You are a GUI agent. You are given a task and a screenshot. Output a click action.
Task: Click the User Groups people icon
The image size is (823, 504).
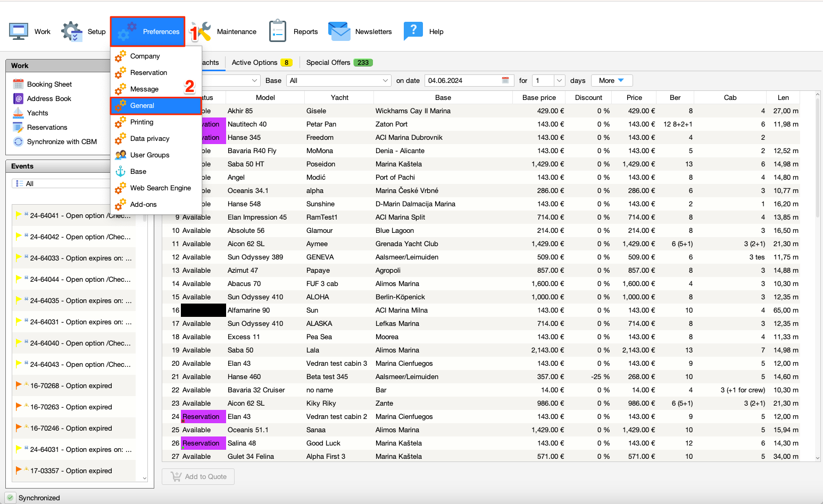tap(121, 155)
